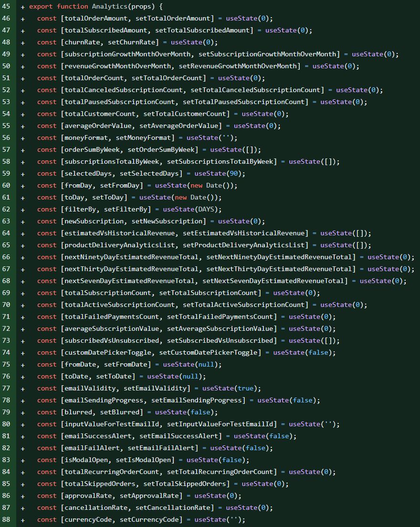
Task: Click the plus marker on line 66
Action: 23,258
